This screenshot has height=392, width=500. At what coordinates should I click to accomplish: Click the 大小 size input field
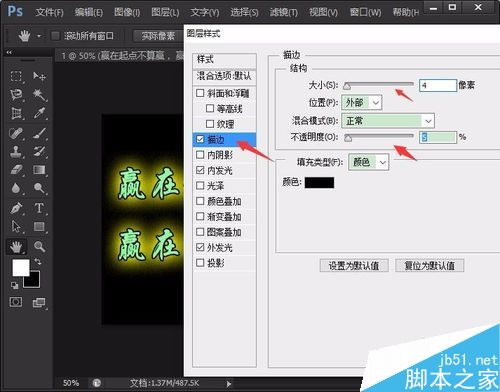pyautogui.click(x=438, y=85)
